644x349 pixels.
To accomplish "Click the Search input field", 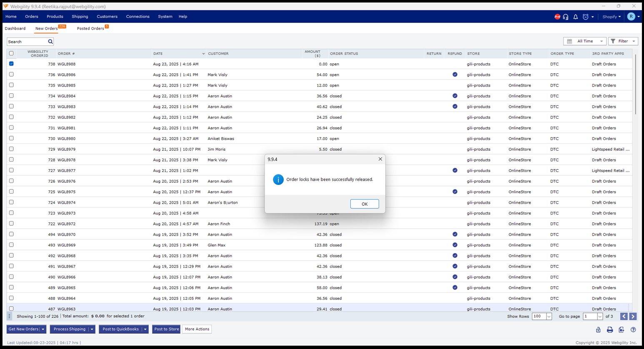I will pos(27,42).
